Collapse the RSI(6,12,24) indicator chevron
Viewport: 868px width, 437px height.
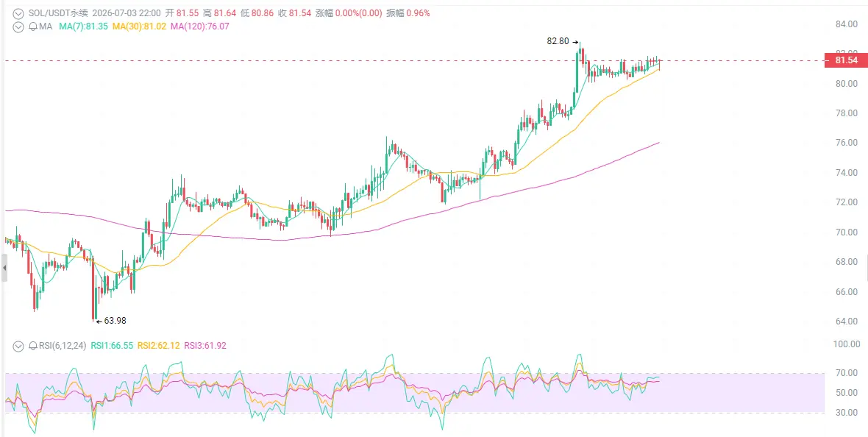18,346
